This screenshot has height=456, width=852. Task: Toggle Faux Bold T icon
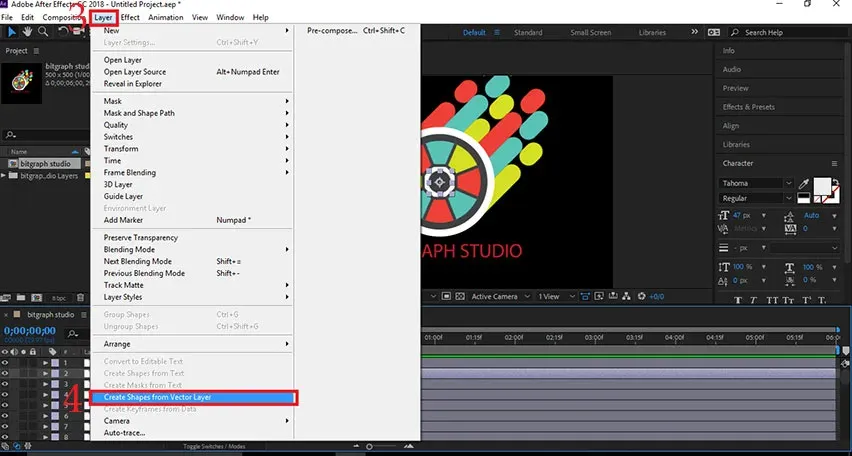pos(738,301)
